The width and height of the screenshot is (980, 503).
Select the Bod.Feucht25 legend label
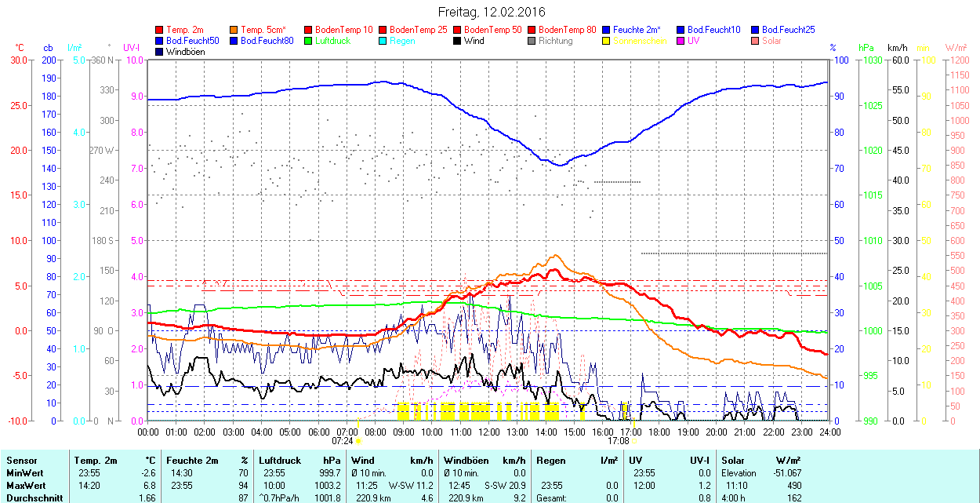788,29
